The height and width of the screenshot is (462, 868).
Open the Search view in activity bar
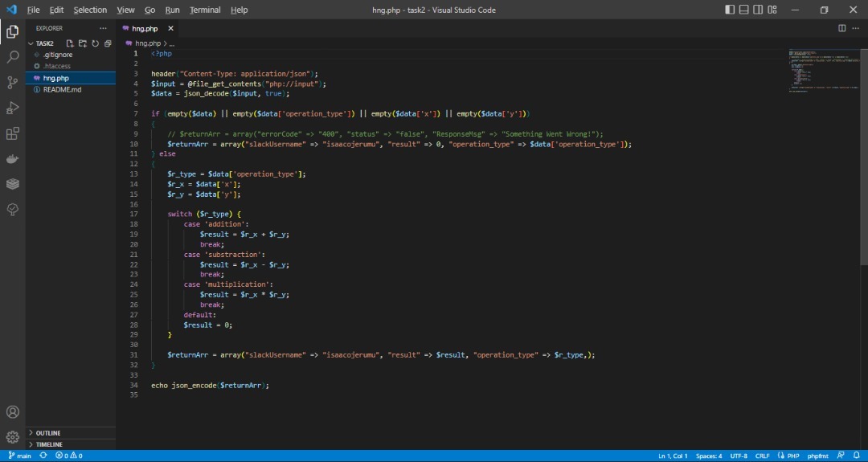pos(13,57)
